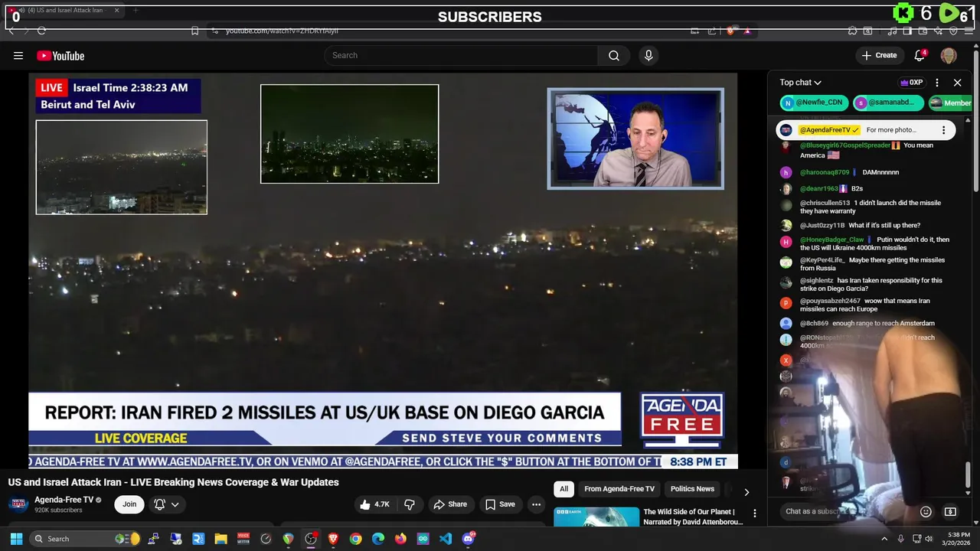Open Brave Wallet toolbar icon
Viewport: 980px width, 551px height.
[x=923, y=31]
